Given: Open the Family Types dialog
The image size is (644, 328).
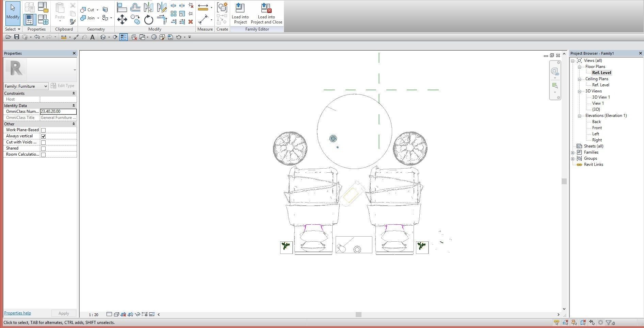Looking at the screenshot, I should (43, 19).
